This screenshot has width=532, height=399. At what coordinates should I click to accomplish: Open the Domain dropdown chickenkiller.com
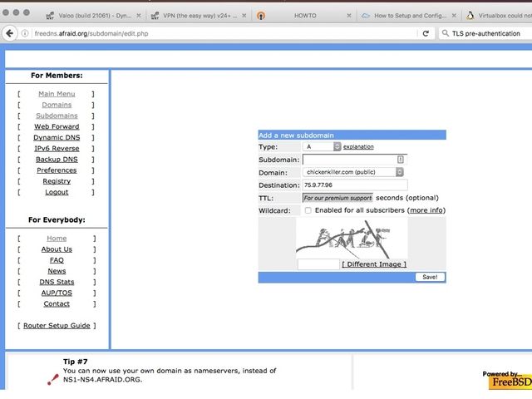pyautogui.click(x=353, y=172)
